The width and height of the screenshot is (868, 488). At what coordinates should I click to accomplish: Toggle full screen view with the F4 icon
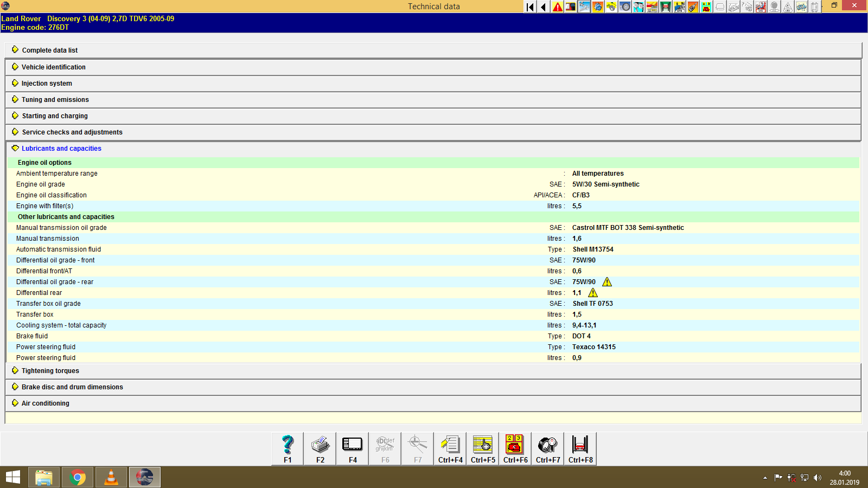click(x=352, y=448)
